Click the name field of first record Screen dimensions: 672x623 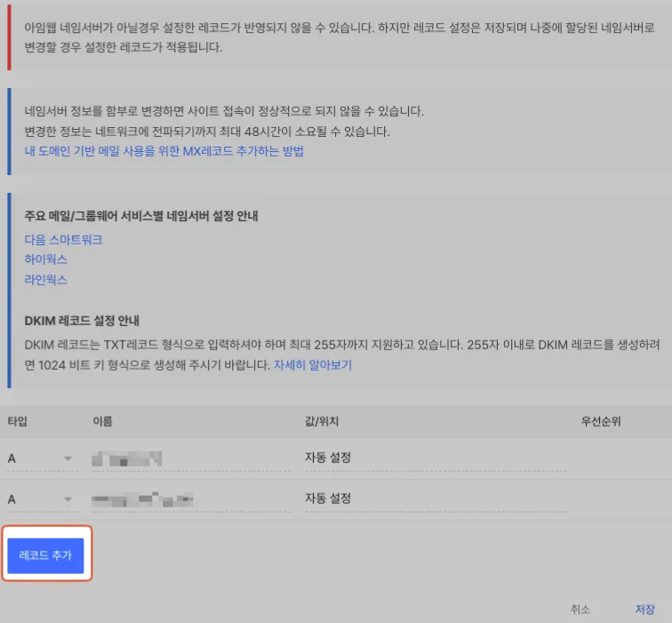[x=191, y=459]
